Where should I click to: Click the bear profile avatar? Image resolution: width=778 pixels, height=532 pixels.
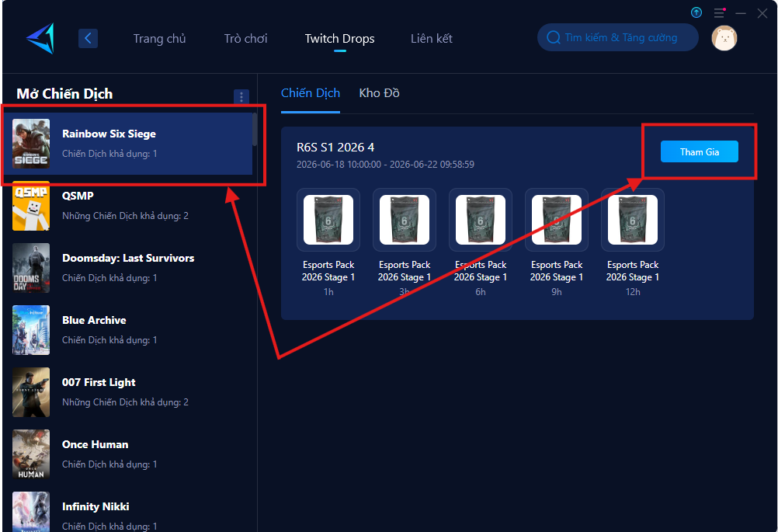[x=724, y=38]
